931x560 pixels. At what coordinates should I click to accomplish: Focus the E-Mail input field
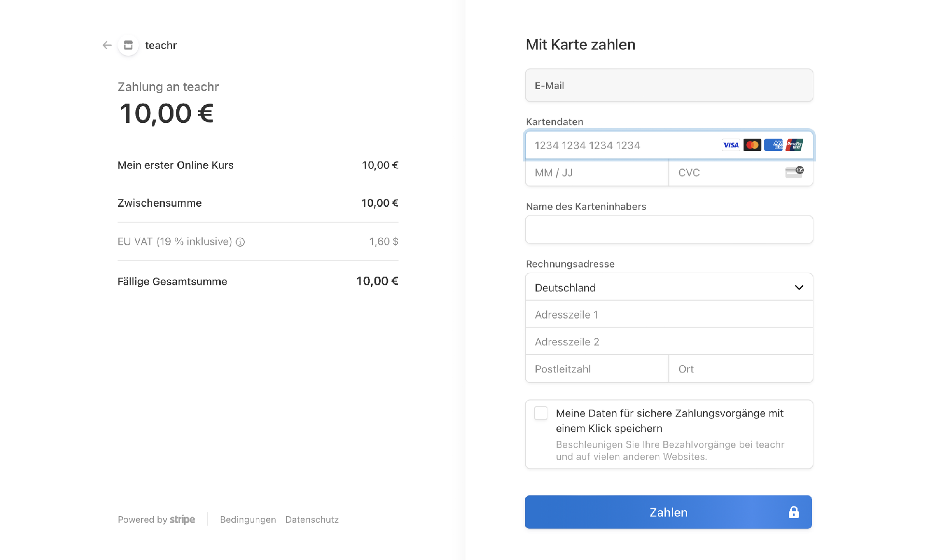coord(668,86)
